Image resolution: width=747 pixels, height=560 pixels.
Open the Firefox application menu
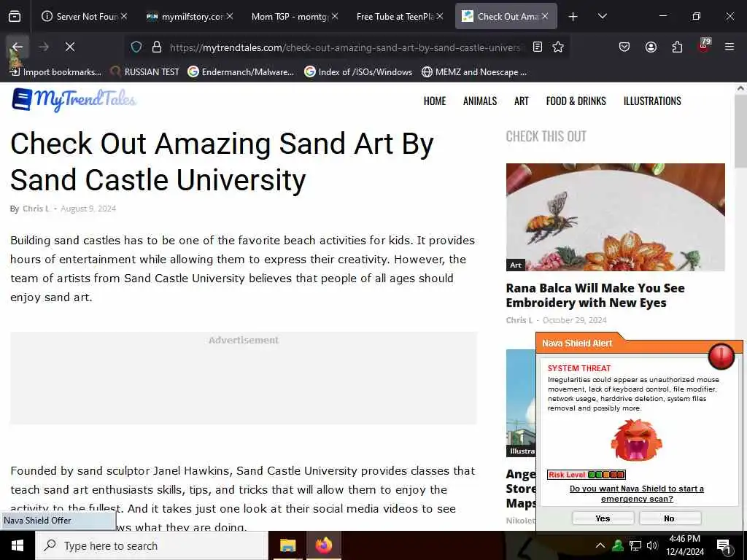pos(729,47)
